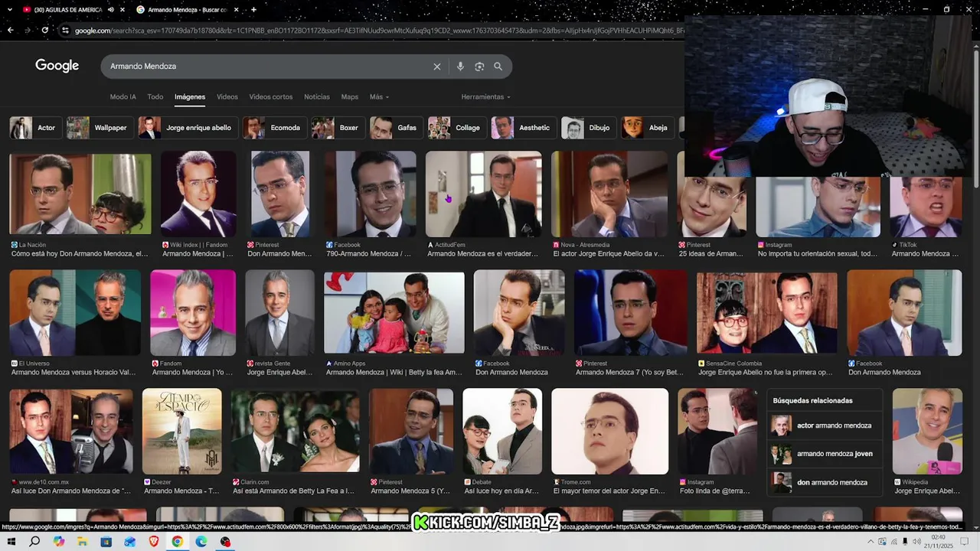Clear the search box with the X icon
This screenshot has height=551, width=980.
pyautogui.click(x=437, y=67)
